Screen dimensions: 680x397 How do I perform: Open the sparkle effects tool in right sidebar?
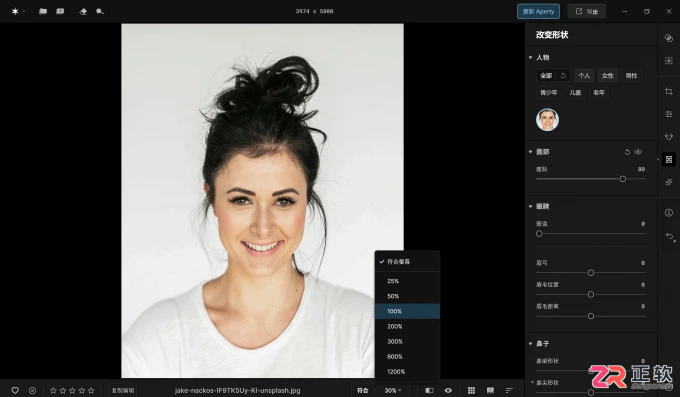pyautogui.click(x=669, y=182)
